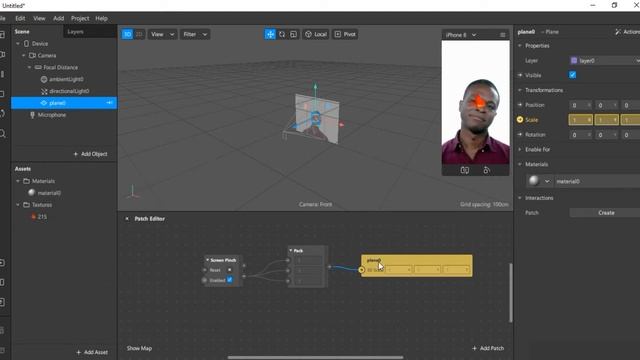The image size is (640, 360).
Task: Click the search icon in left sidebar
Action: (3, 133)
